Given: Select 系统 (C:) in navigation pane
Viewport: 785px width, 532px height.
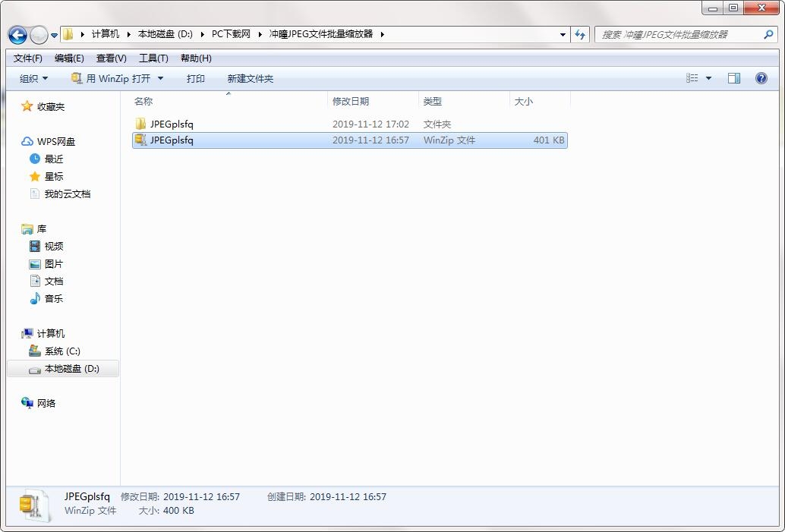Looking at the screenshot, I should pos(62,351).
